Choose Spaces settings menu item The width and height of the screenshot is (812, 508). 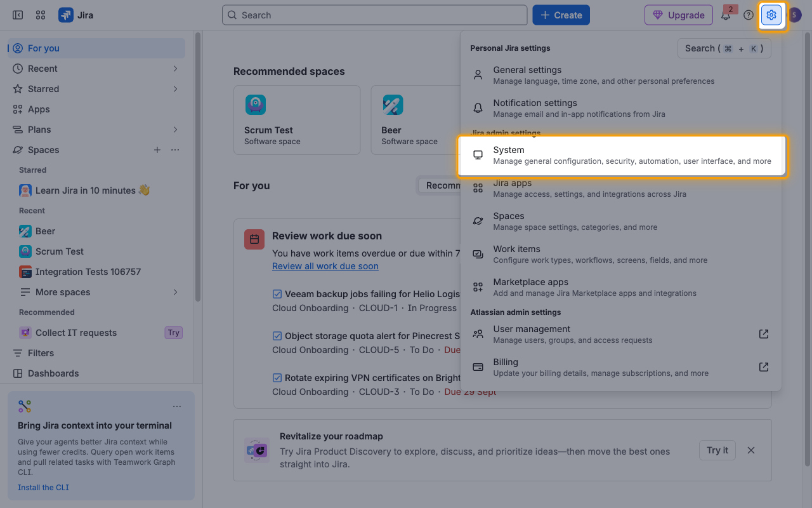[621, 221]
